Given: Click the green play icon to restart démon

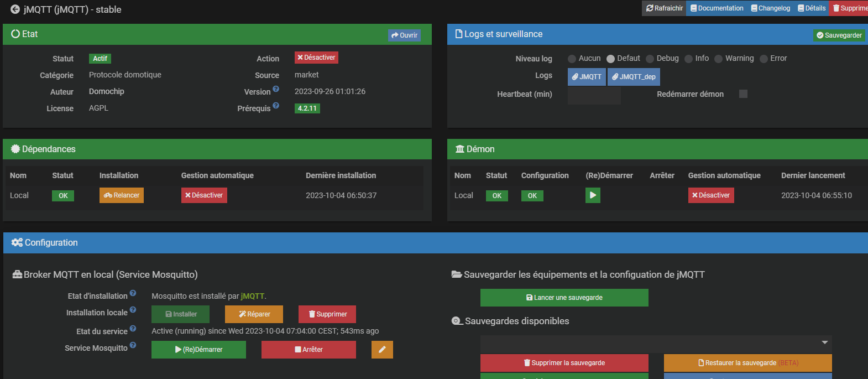Looking at the screenshot, I should pos(593,195).
